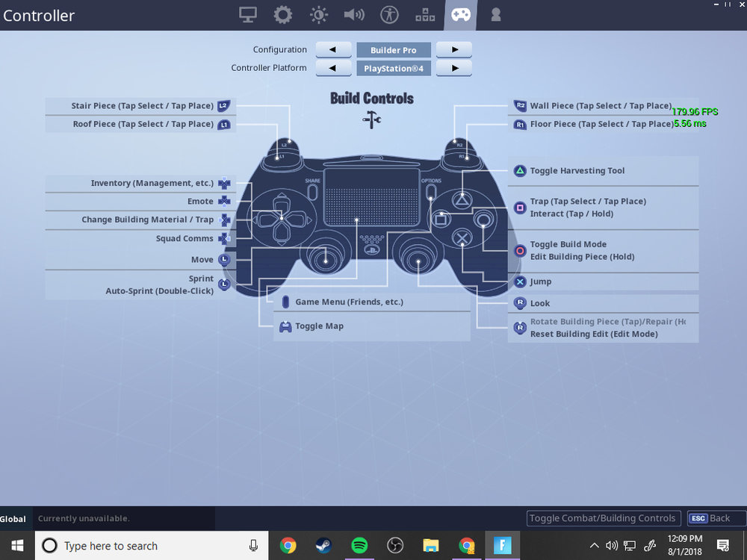
Task: Click the Windows taskbar search box
Action: 152,546
